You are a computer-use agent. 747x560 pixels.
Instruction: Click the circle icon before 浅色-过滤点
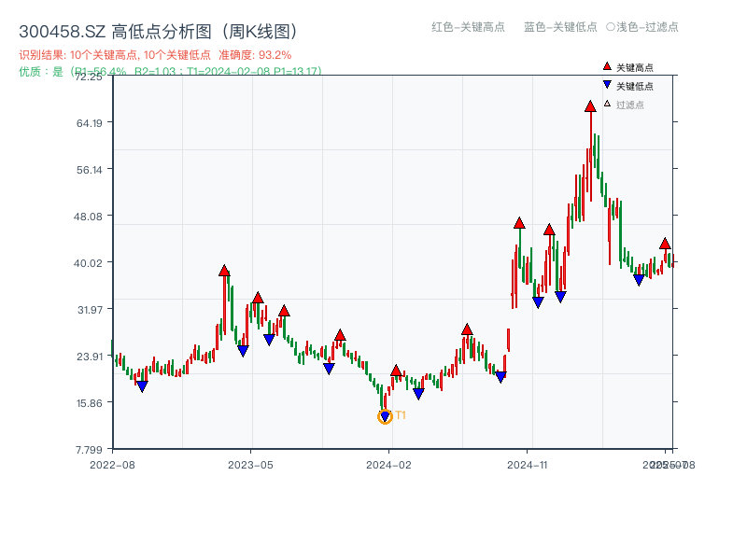611,27
